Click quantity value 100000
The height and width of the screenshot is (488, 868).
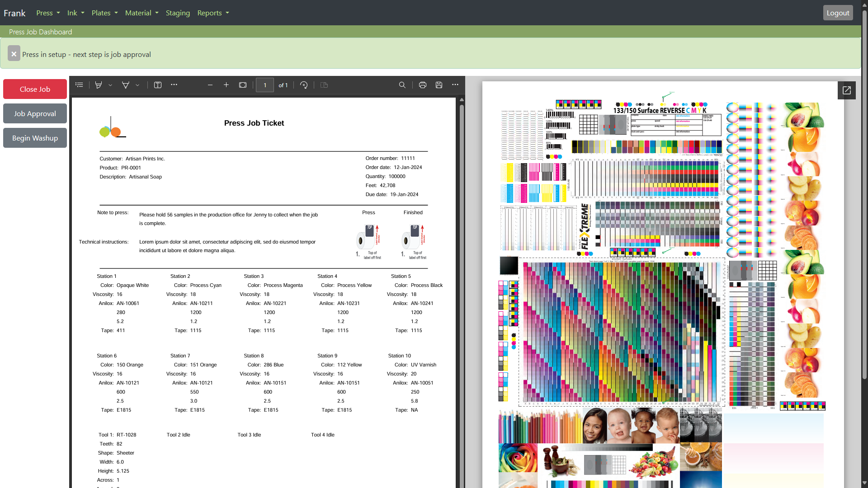[x=397, y=176]
